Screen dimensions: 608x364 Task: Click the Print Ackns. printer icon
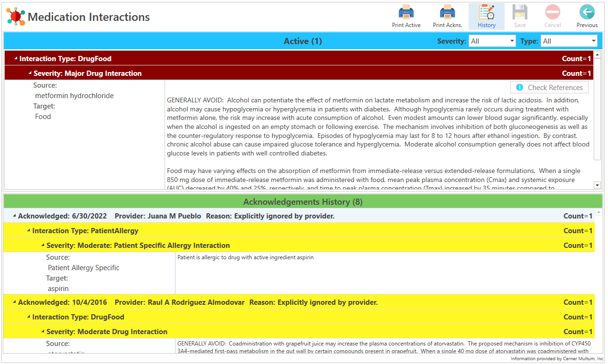(x=447, y=12)
